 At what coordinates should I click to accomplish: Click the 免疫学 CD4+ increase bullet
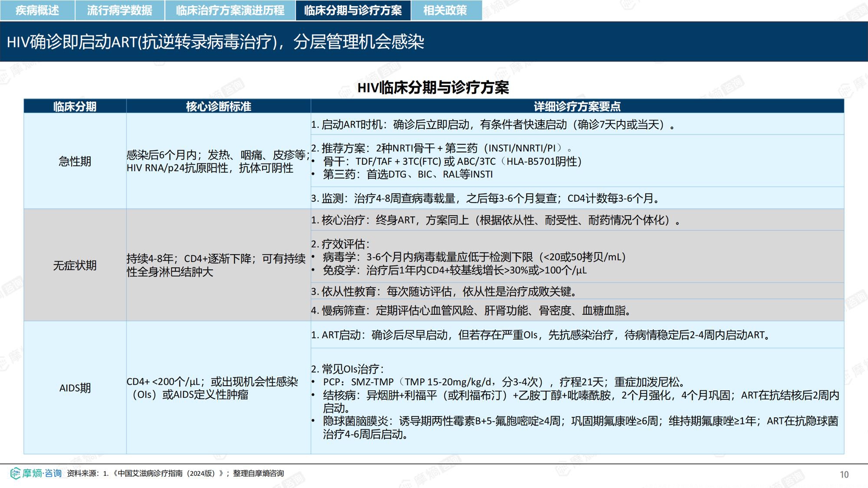(449, 270)
